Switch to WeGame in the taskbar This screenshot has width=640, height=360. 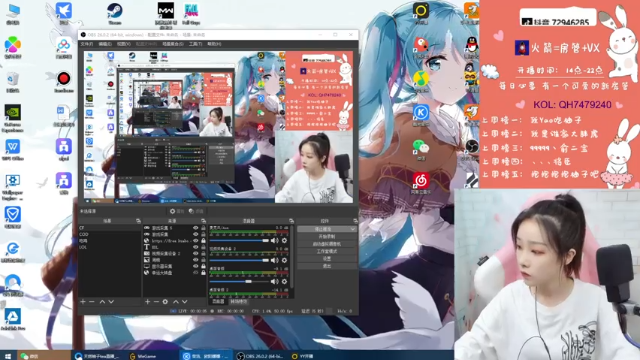143,356
